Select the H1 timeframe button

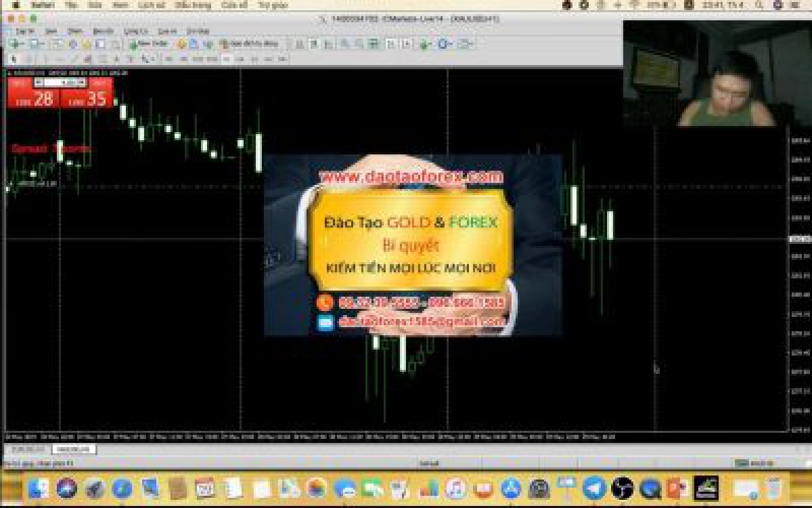(x=227, y=59)
